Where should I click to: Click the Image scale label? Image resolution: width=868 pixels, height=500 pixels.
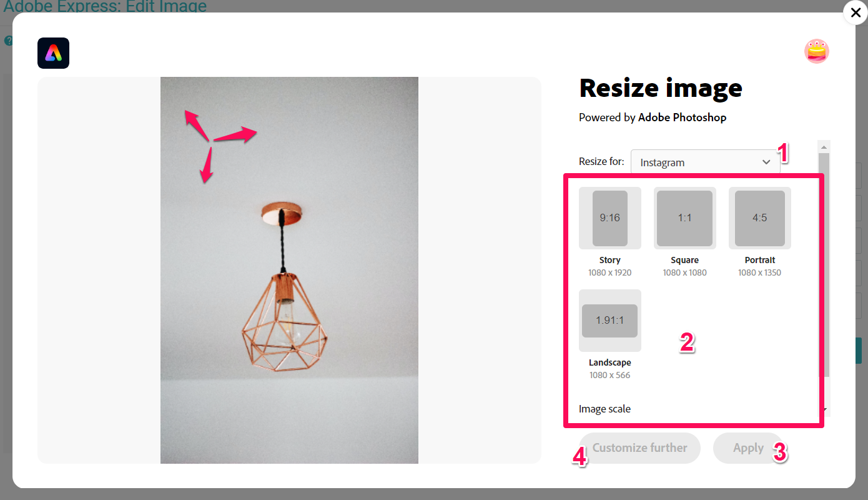tap(604, 409)
